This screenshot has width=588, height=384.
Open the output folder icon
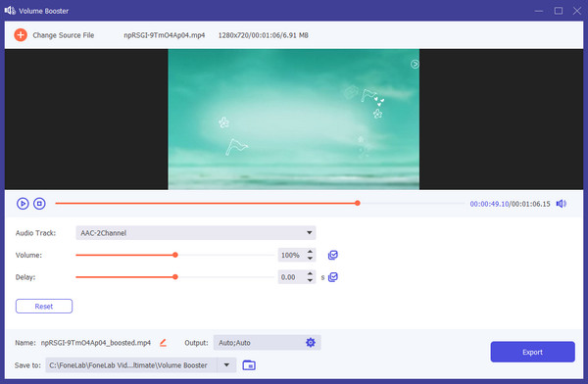pos(249,364)
